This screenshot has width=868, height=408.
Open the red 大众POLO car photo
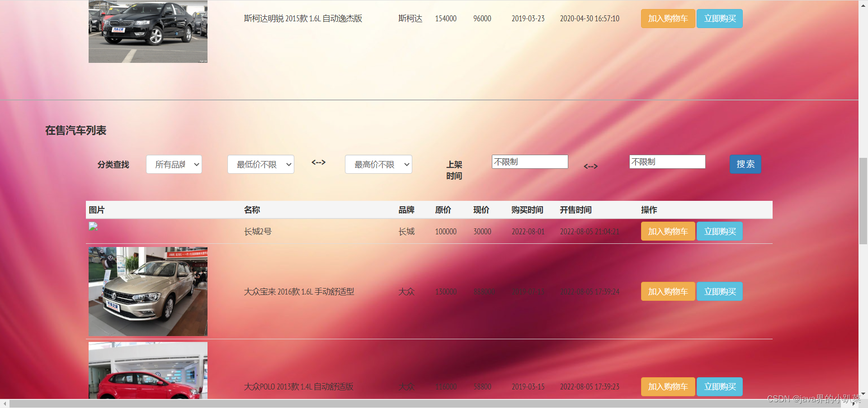[148, 370]
